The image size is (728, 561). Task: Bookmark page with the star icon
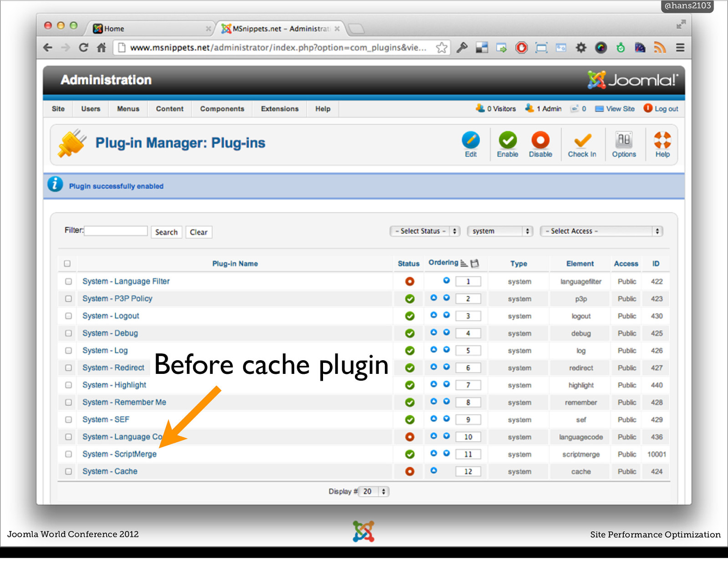(x=441, y=48)
